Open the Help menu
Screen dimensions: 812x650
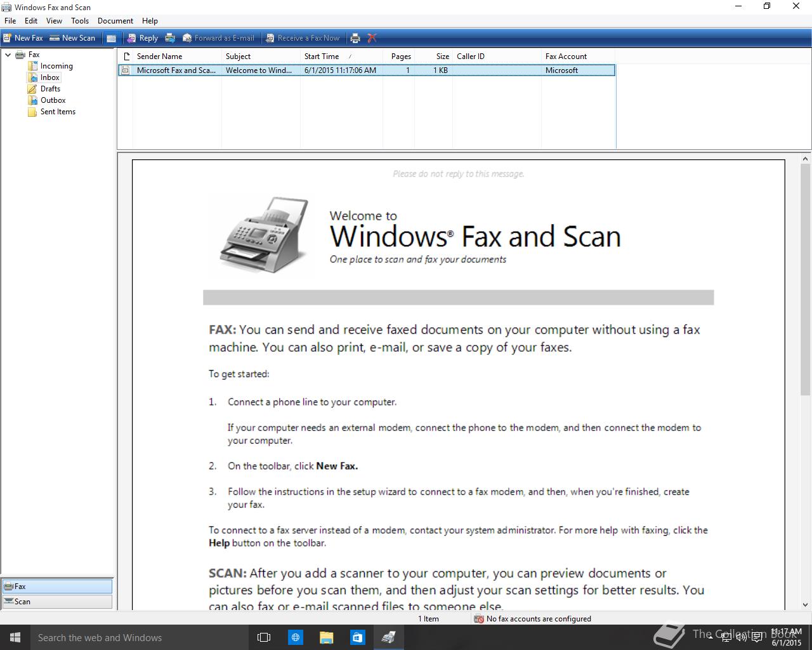click(x=150, y=20)
